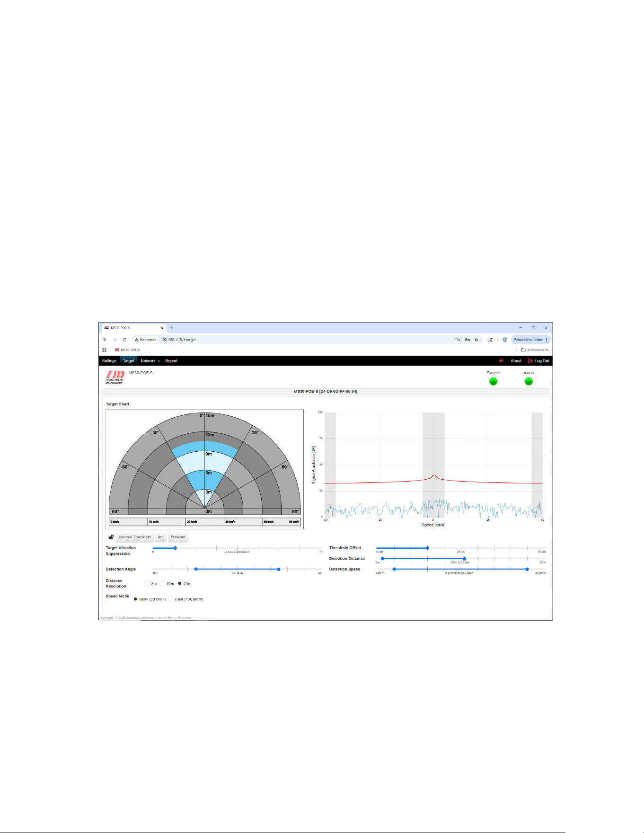This screenshot has width=644, height=833.
Task: Click the browser address bar URL
Action: pyautogui.click(x=178, y=340)
